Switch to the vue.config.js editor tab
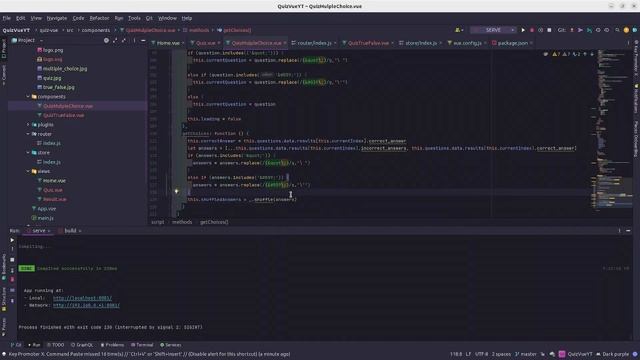Screen dimensions: 640x360 pos(467,43)
